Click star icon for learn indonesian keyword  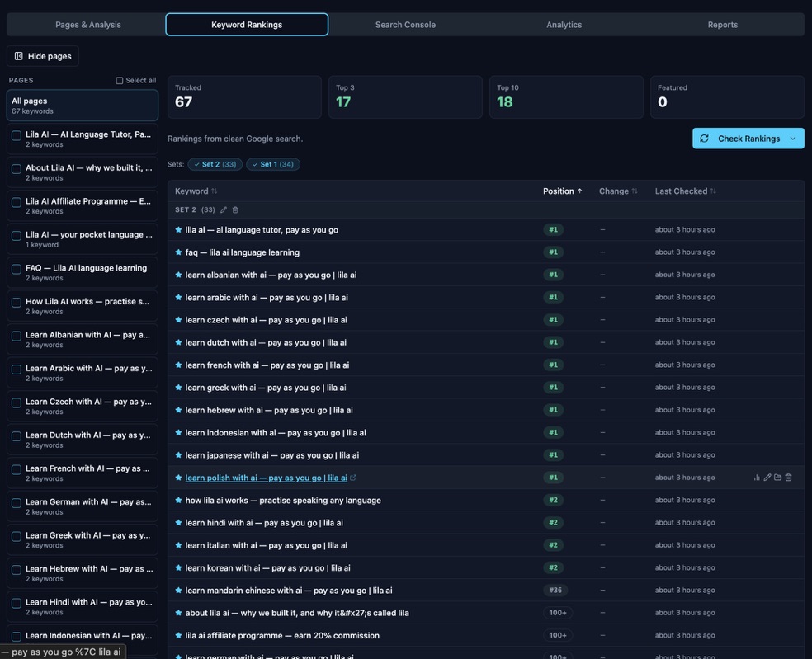coord(178,433)
